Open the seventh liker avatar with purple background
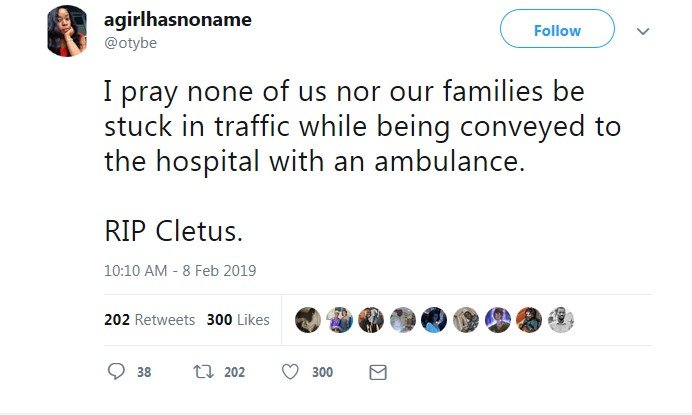692x415 pixels. point(497,320)
